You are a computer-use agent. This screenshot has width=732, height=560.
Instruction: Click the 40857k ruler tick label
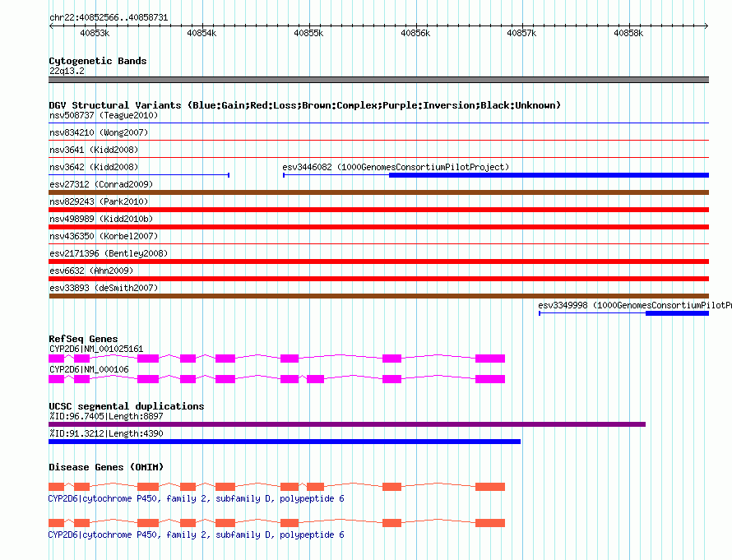click(x=521, y=33)
